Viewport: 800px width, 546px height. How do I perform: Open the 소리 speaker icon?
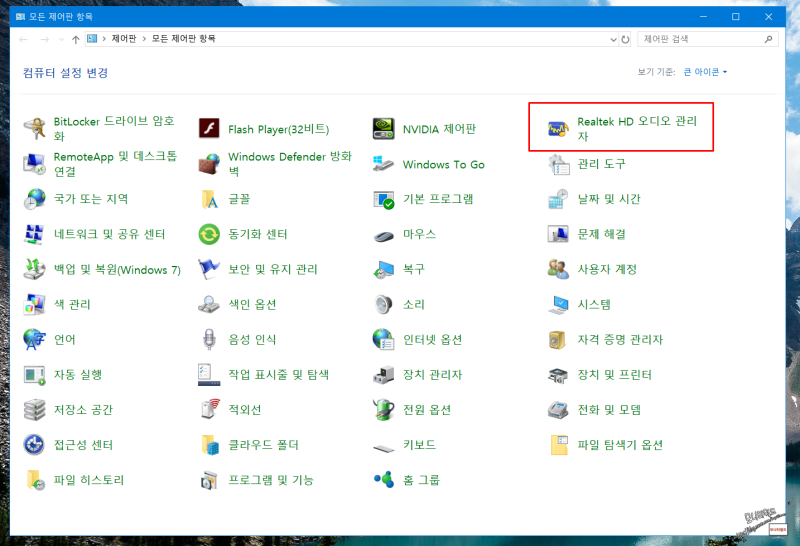[x=384, y=304]
